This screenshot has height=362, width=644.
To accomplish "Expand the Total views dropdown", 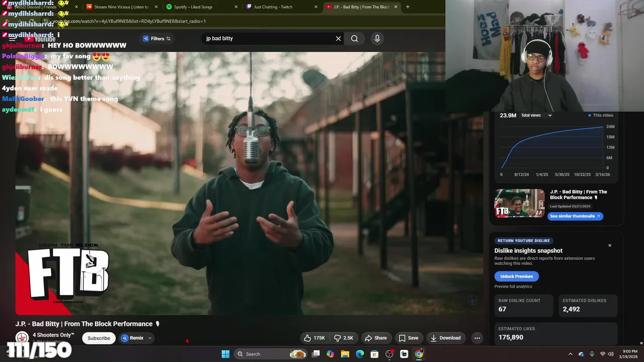I will (x=536, y=115).
